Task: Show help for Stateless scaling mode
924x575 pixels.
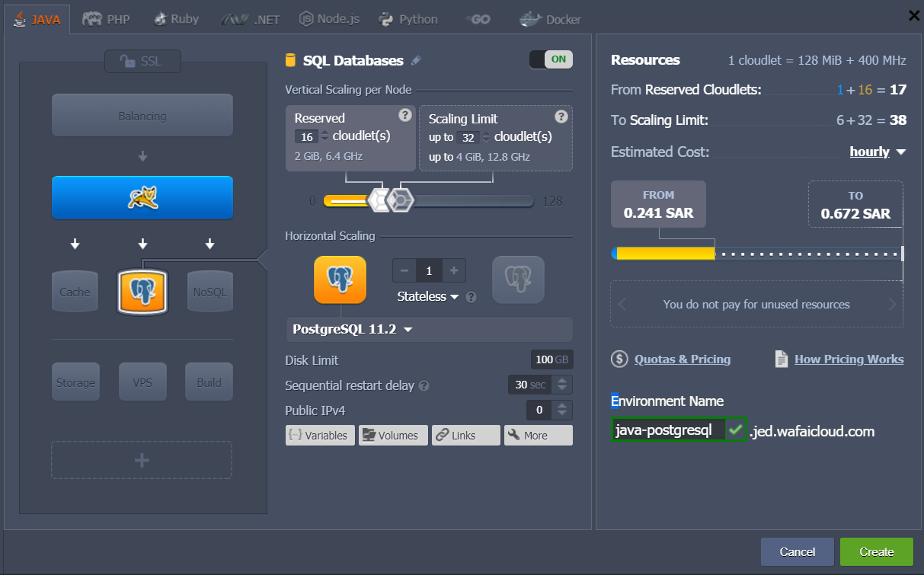Action: [471, 297]
